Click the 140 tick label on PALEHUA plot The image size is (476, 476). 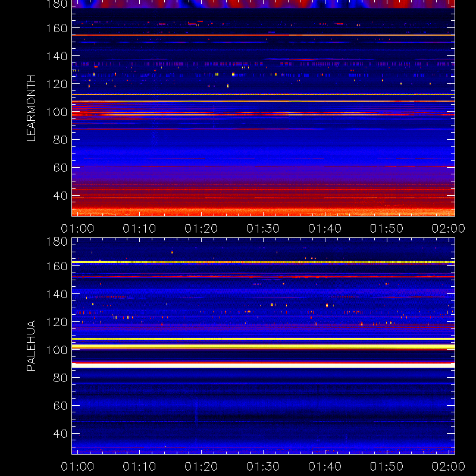pos(57,294)
